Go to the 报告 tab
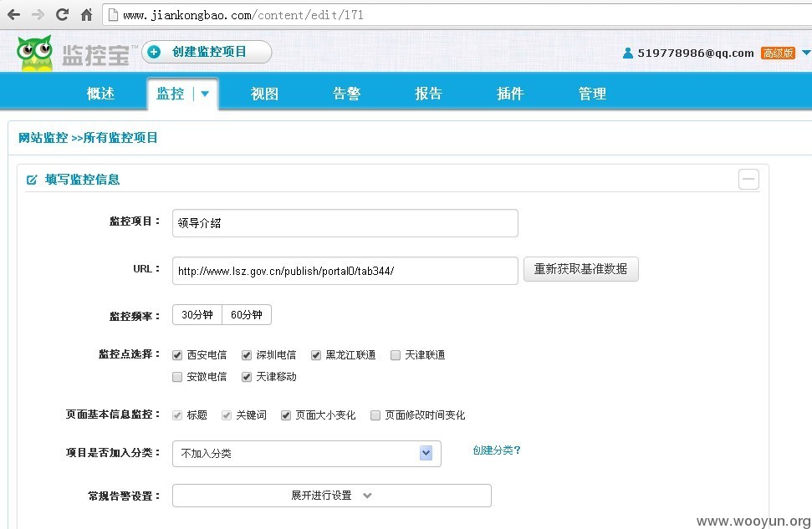Image resolution: width=812 pixels, height=529 pixels. [428, 94]
